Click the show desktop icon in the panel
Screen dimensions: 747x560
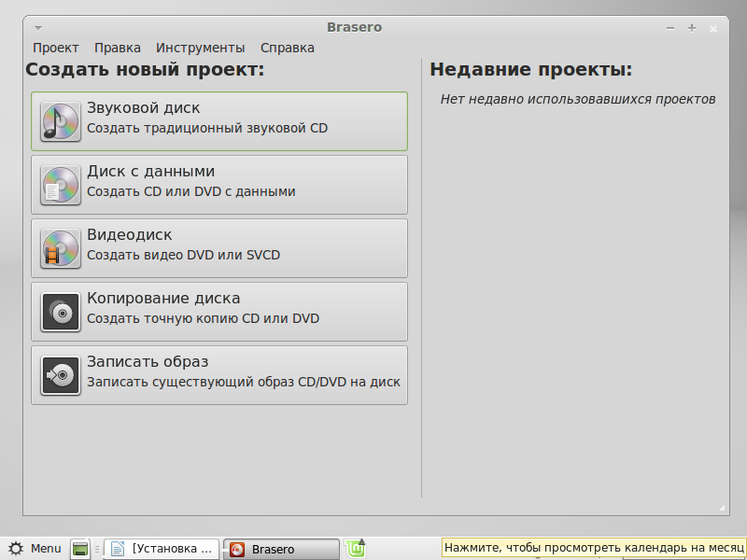pyautogui.click(x=80, y=549)
